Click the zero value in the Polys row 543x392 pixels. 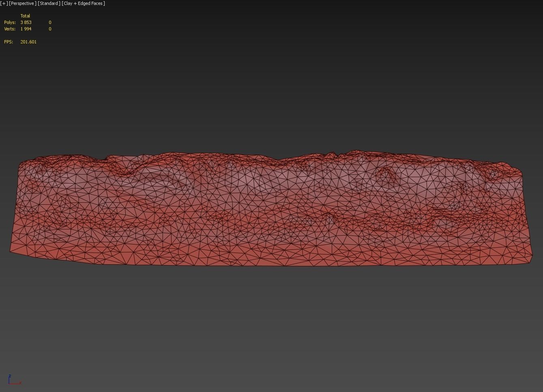pos(50,22)
